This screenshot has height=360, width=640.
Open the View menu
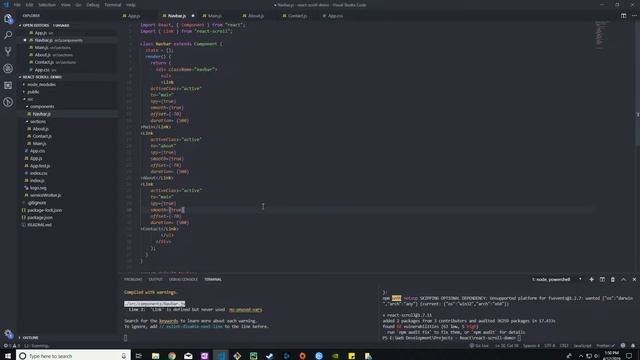[x=65, y=5]
